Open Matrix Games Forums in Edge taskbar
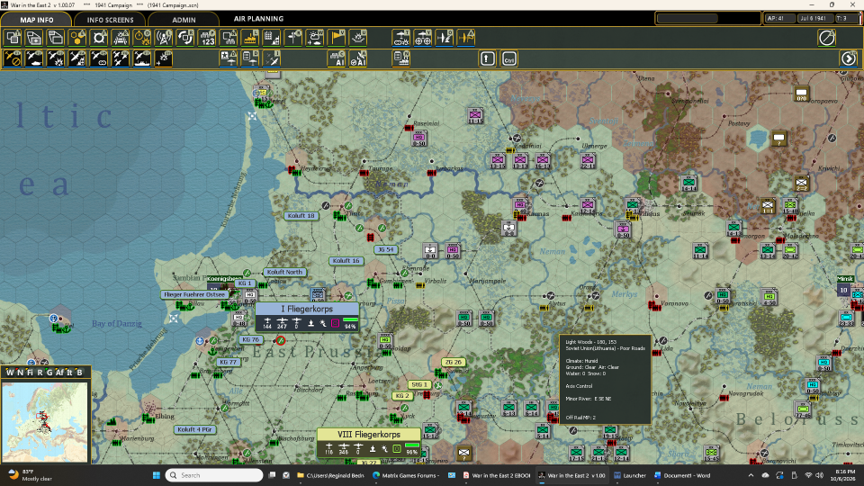The width and height of the screenshot is (864, 486). (x=406, y=475)
